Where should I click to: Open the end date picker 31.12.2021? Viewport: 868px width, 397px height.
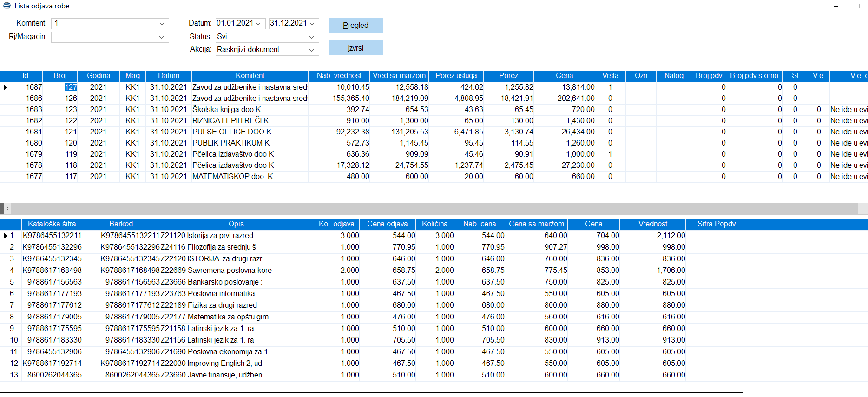pos(312,24)
